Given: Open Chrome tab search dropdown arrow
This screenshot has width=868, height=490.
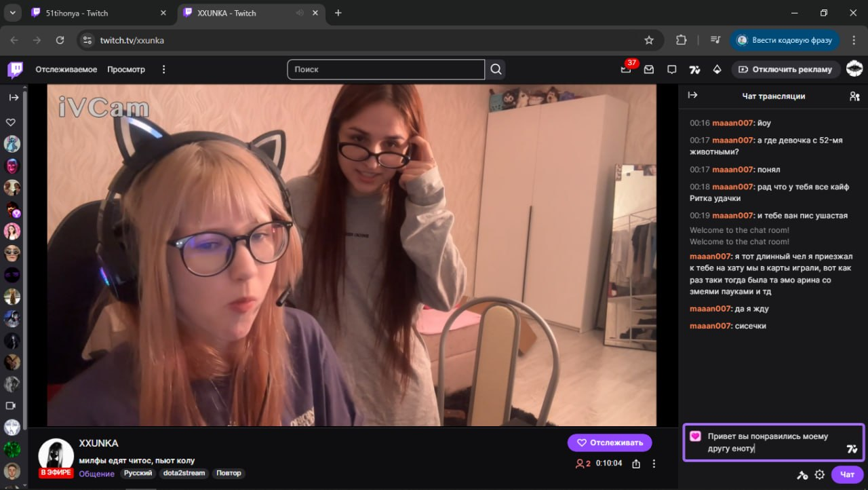Looking at the screenshot, I should (x=12, y=13).
